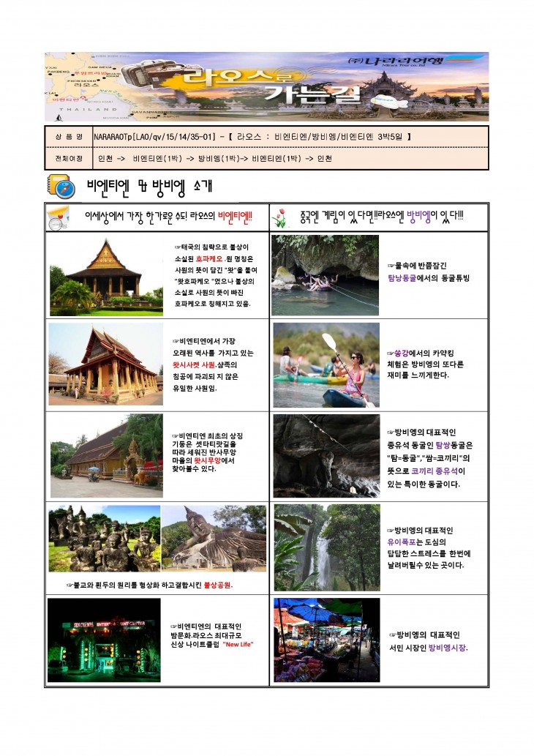Select the 쏭강 kayaking photo

pos(326,365)
